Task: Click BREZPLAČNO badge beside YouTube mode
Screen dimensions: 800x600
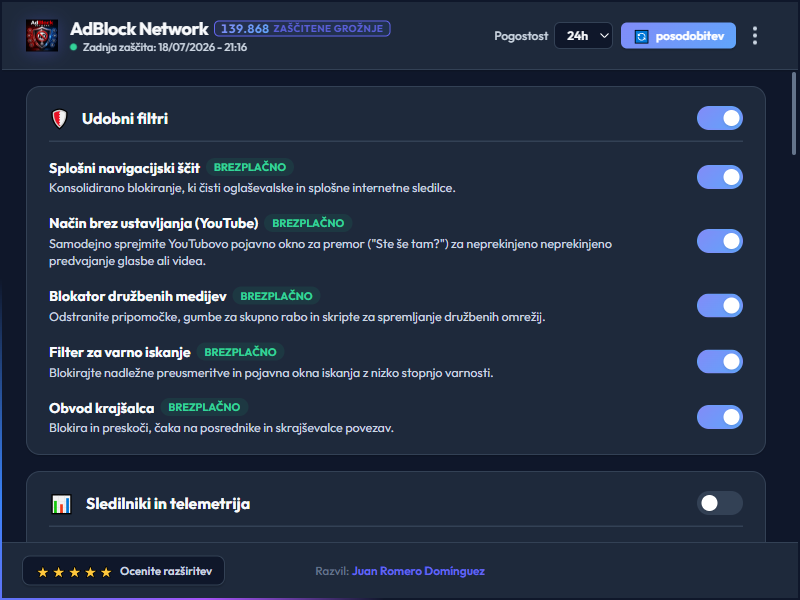Action: pos(308,223)
